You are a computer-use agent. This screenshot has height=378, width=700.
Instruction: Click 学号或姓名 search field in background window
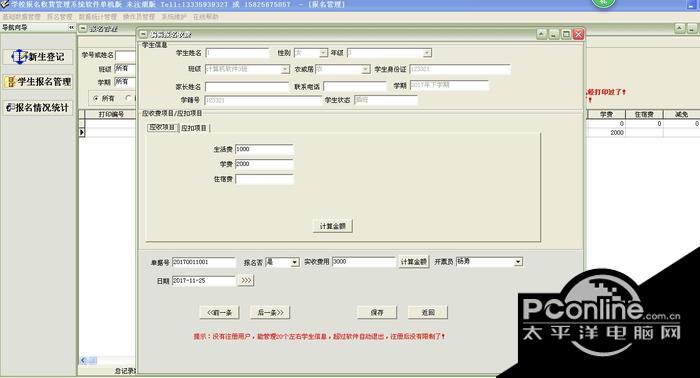[x=125, y=55]
